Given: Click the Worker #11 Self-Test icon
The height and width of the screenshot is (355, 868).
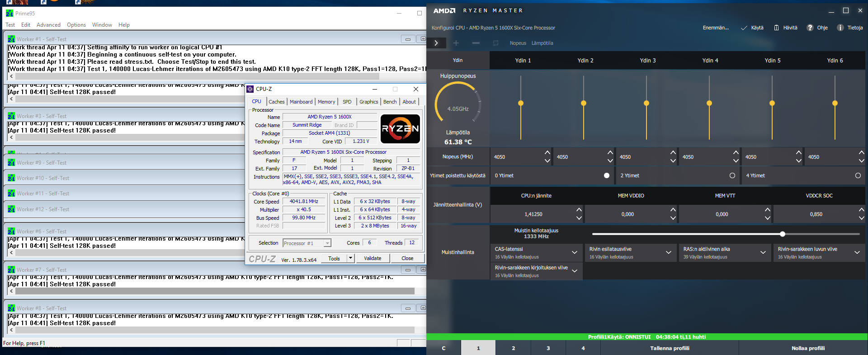Looking at the screenshot, I should (x=11, y=194).
